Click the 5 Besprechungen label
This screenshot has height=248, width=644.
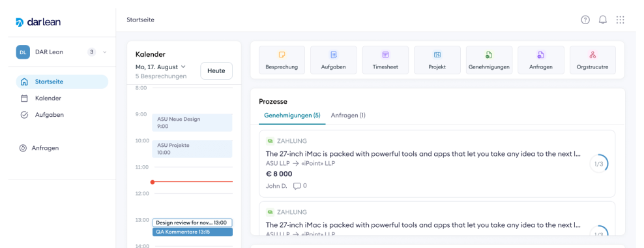[x=160, y=76]
